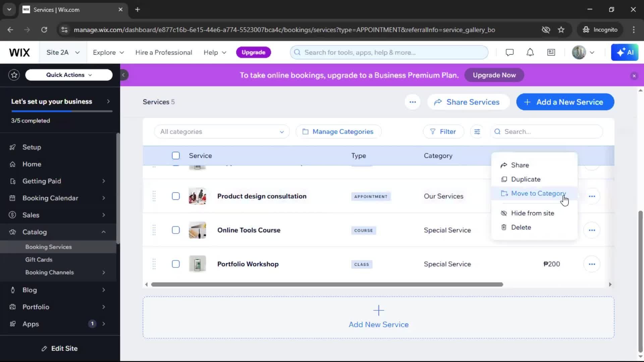The width and height of the screenshot is (644, 362).
Task: Open the notifications bell
Action: (530, 52)
